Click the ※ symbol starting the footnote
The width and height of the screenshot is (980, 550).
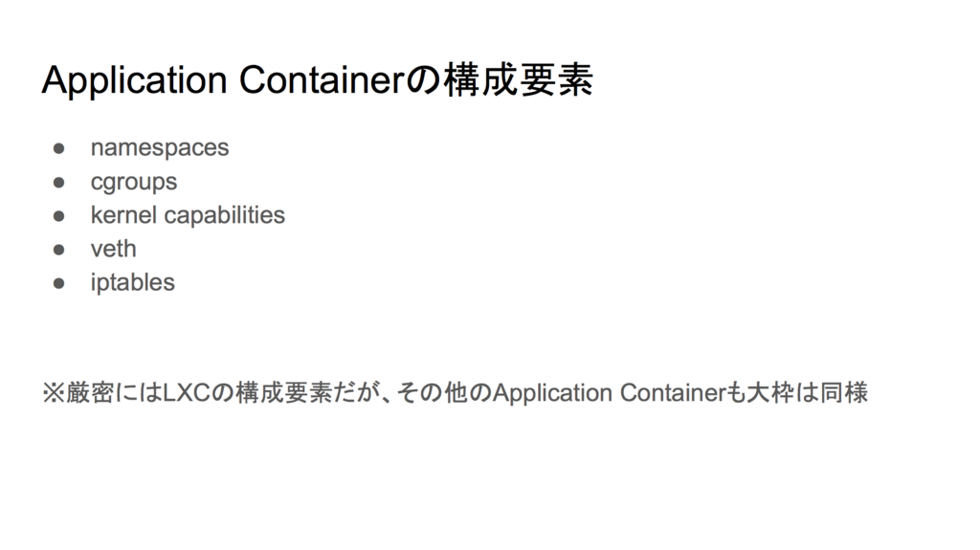(x=54, y=393)
